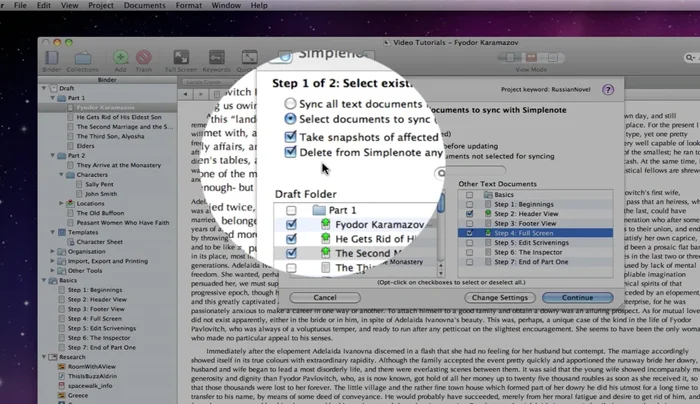Uncheck the 'Step 2: Header View' checkbox
This screenshot has height=404, width=700.
[470, 212]
